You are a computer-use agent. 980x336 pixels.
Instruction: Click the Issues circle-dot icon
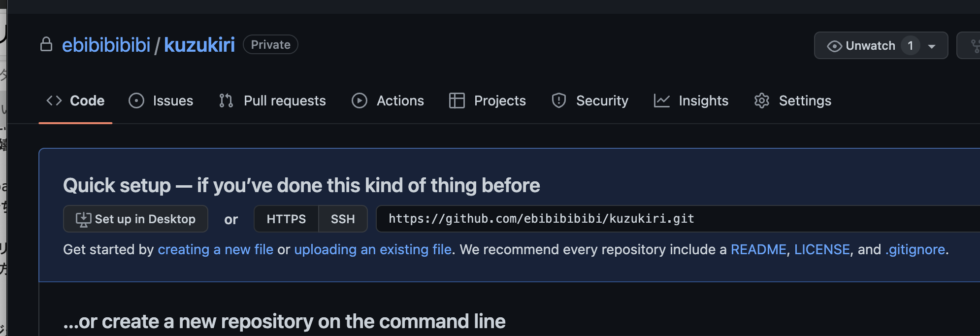click(136, 101)
